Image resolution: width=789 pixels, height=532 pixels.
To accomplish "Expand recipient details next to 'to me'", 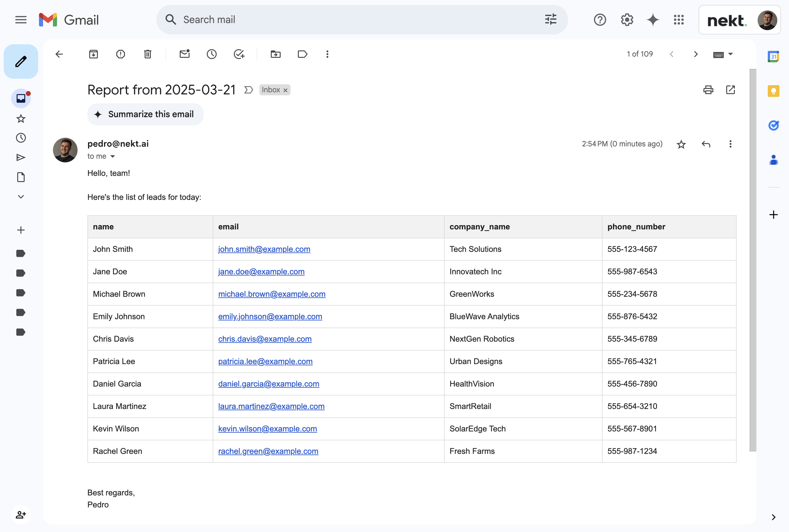I will point(113,157).
